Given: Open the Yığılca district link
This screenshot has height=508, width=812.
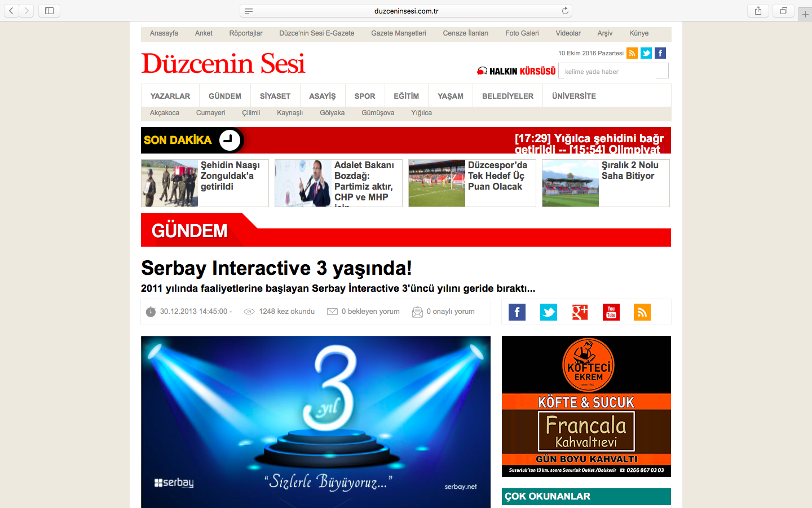Looking at the screenshot, I should [421, 113].
